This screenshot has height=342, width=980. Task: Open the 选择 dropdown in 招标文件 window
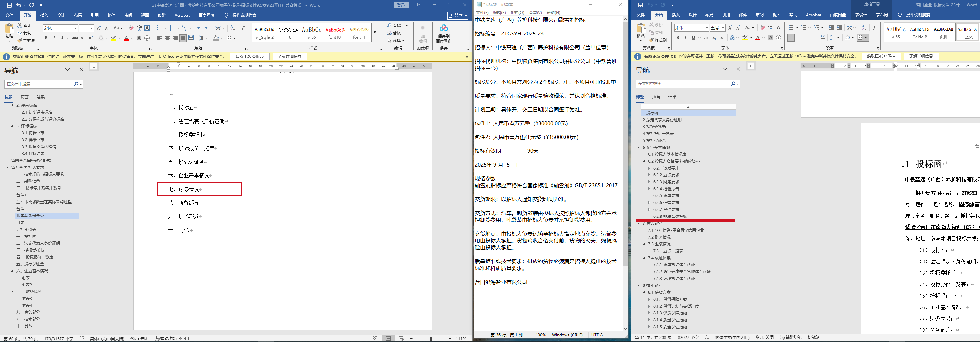point(396,40)
